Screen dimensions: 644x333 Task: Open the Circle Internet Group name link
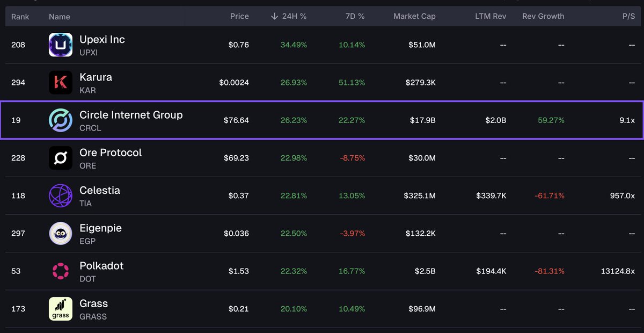pyautogui.click(x=131, y=115)
